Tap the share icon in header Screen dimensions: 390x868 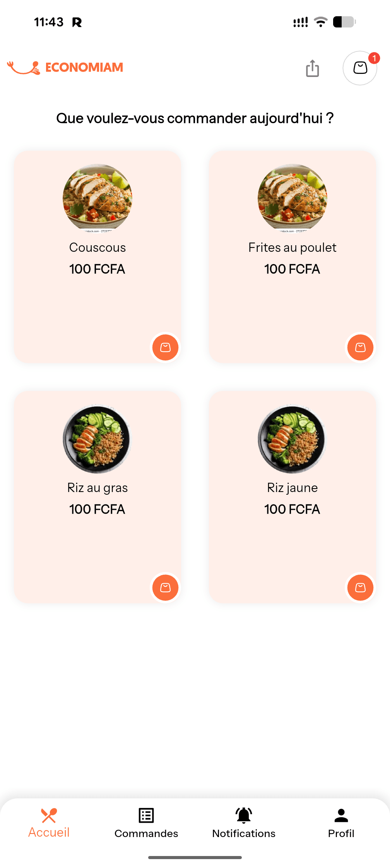[312, 68]
